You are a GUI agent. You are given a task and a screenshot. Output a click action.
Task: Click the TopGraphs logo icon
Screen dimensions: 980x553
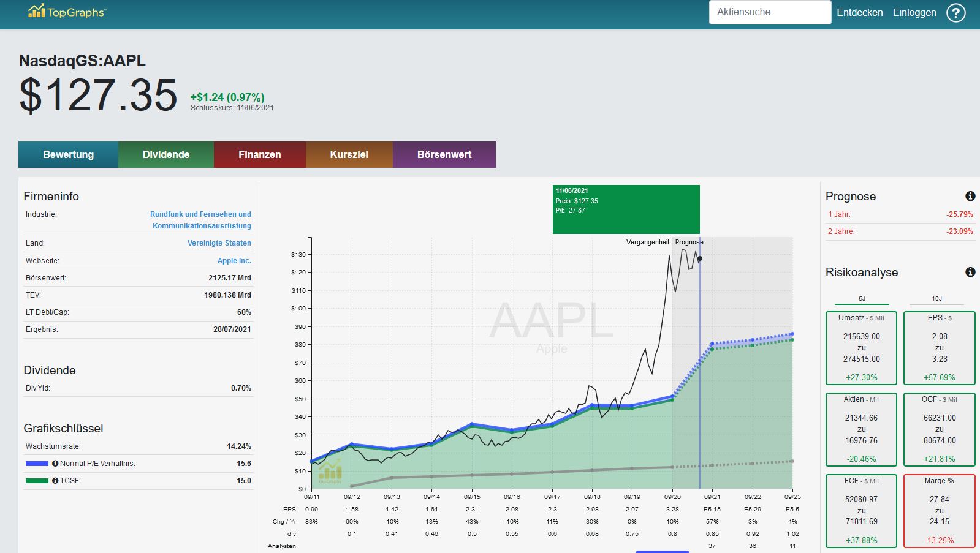coord(37,11)
